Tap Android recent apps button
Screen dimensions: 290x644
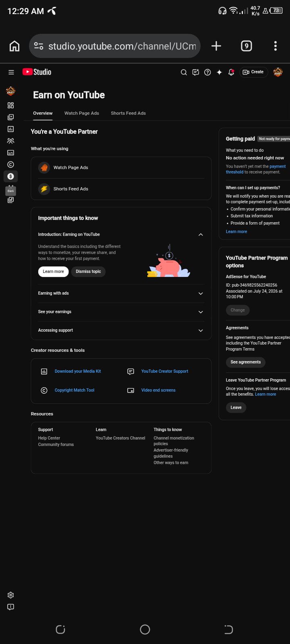click(x=60, y=630)
